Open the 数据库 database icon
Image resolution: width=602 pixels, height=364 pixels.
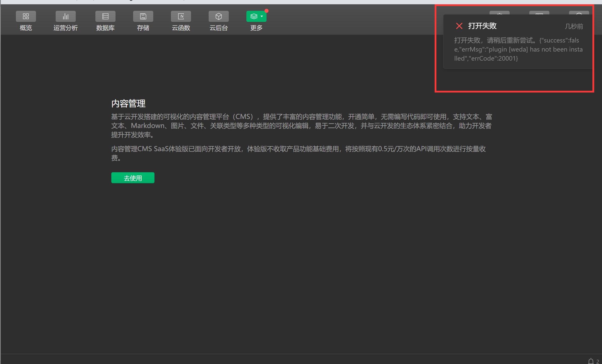(105, 16)
